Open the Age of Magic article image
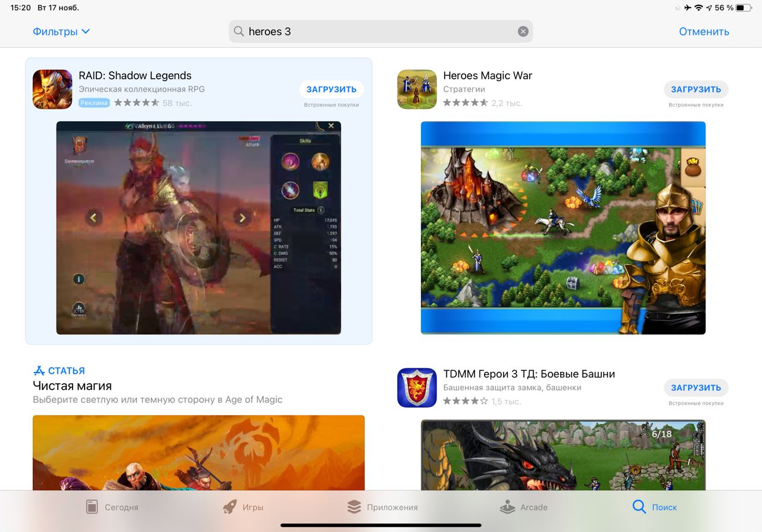This screenshot has width=762, height=532. coord(198,453)
